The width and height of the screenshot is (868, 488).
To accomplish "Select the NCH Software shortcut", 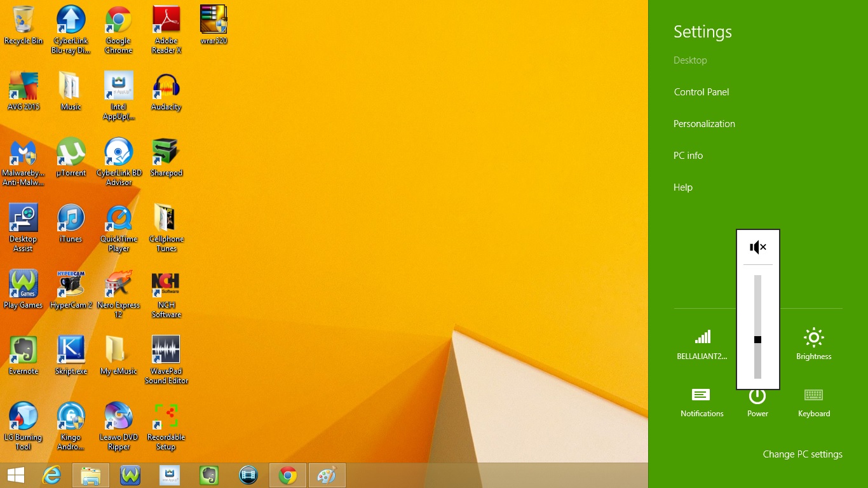I will click(x=166, y=294).
